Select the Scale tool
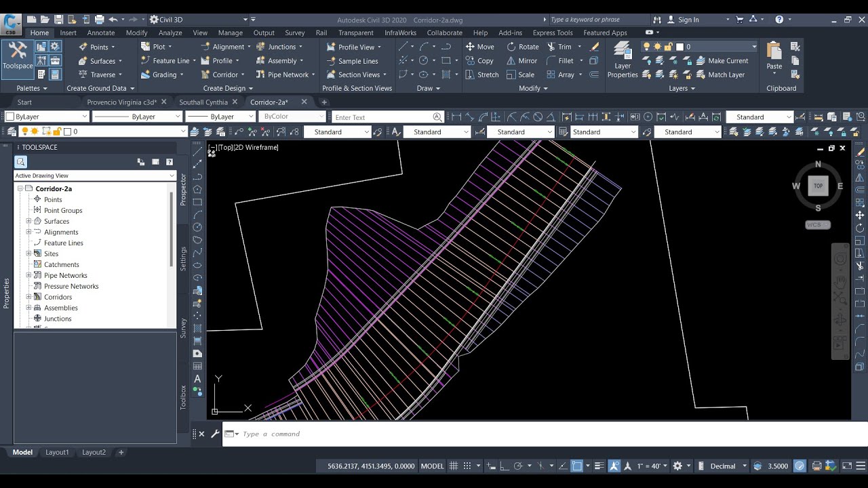Screen dimensions: 868x488 [520, 75]
